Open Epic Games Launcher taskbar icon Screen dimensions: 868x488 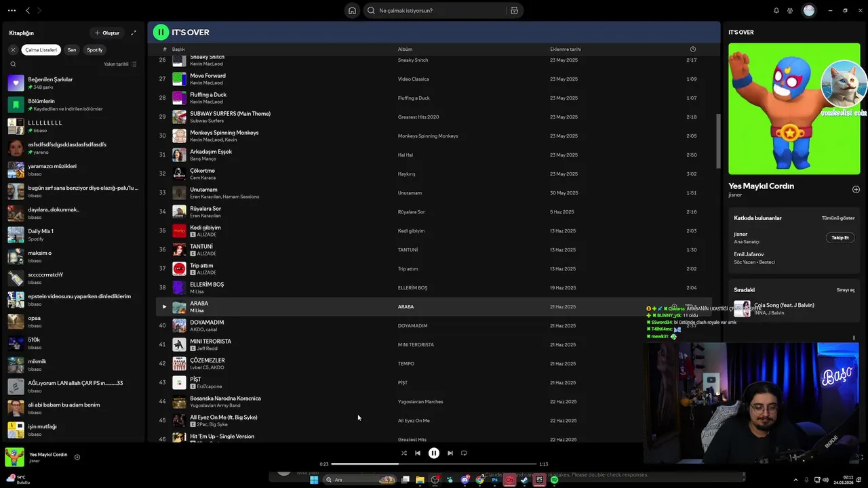tap(539, 480)
